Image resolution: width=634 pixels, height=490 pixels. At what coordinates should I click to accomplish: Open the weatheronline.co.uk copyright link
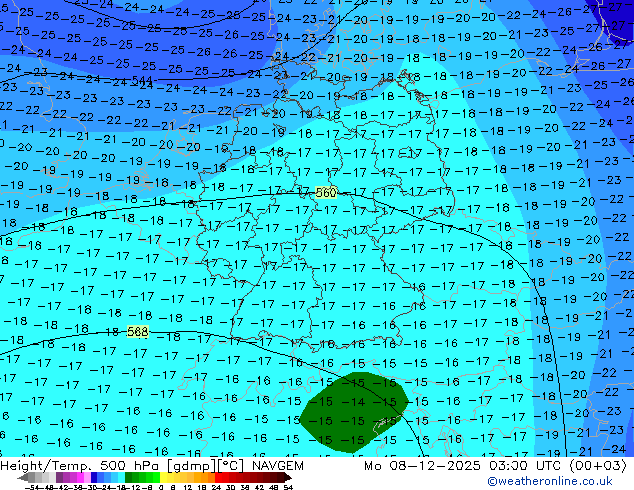[549, 481]
